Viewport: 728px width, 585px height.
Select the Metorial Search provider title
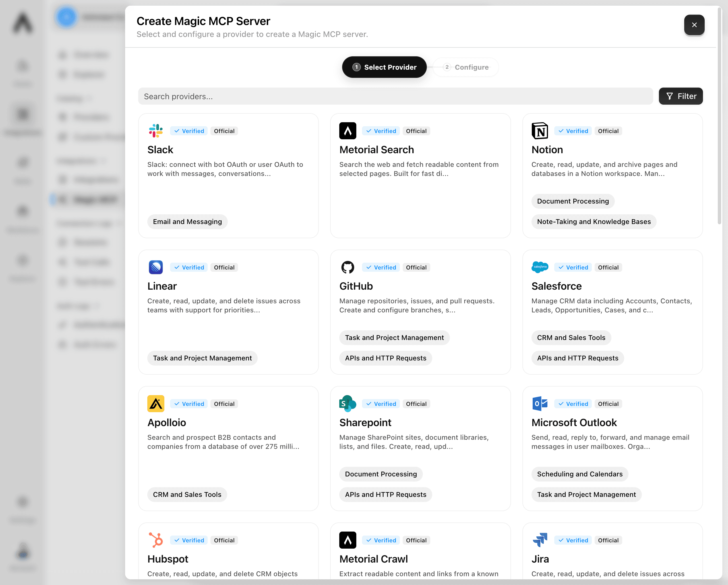(377, 150)
